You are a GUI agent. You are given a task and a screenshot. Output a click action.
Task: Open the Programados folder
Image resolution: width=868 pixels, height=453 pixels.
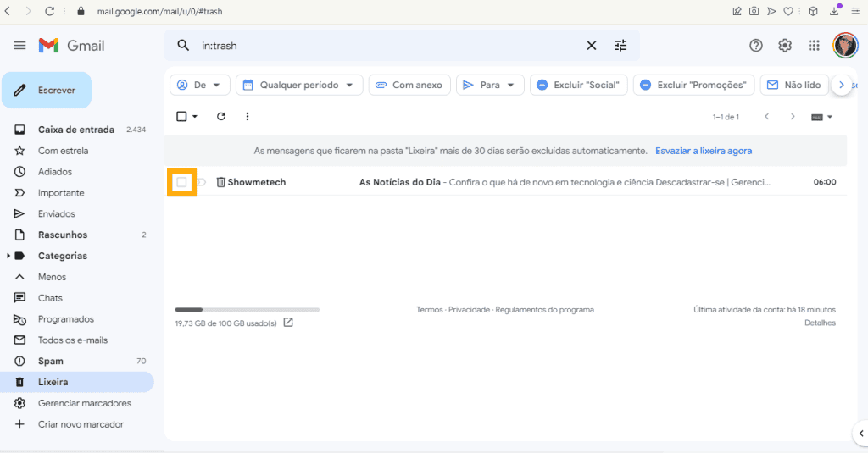point(66,318)
